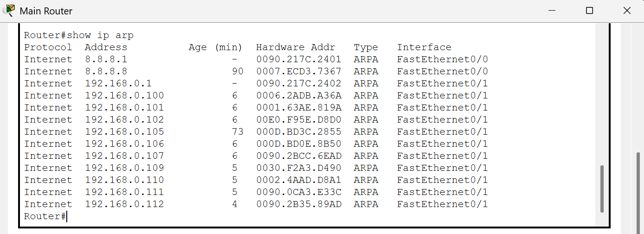
Task: Click IP address 8.8.8.8 entry
Action: [106, 71]
